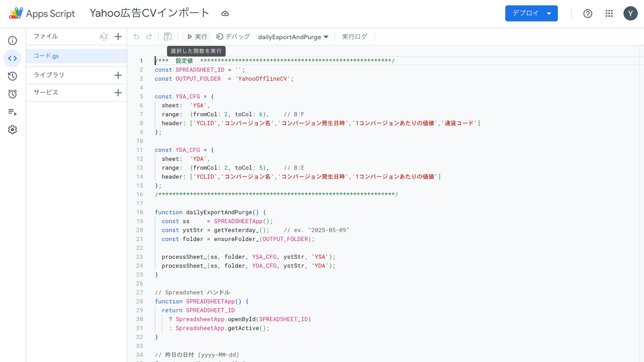
Task: Click getActive on line 31
Action: click(244, 328)
